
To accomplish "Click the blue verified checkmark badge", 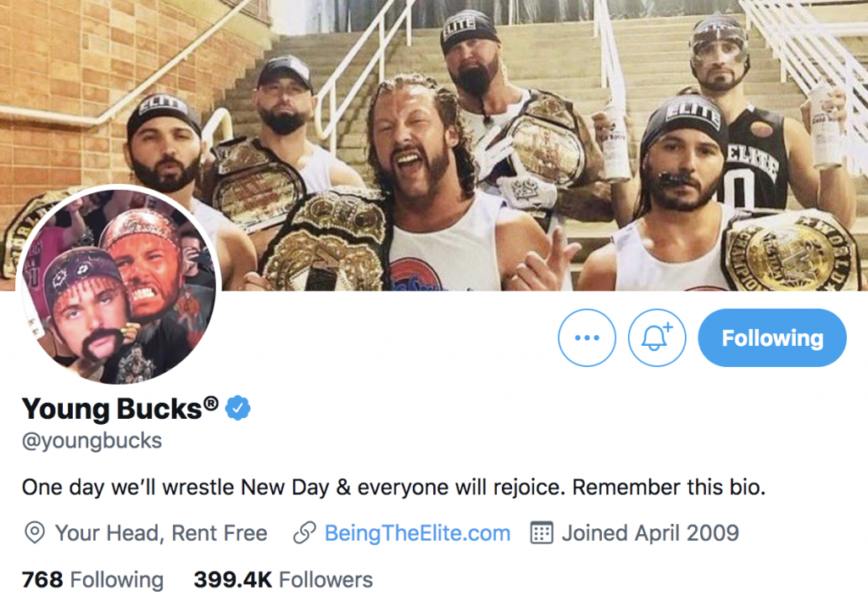I will (238, 409).
